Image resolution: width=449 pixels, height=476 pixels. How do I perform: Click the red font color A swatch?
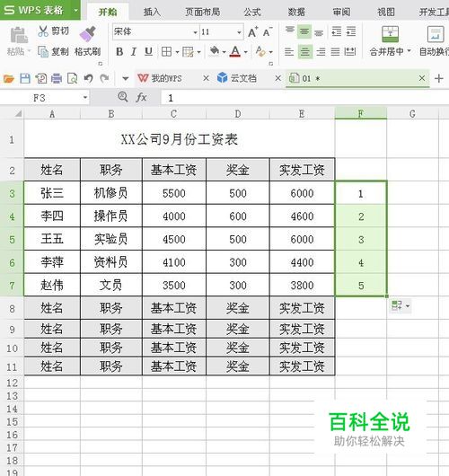click(x=235, y=52)
